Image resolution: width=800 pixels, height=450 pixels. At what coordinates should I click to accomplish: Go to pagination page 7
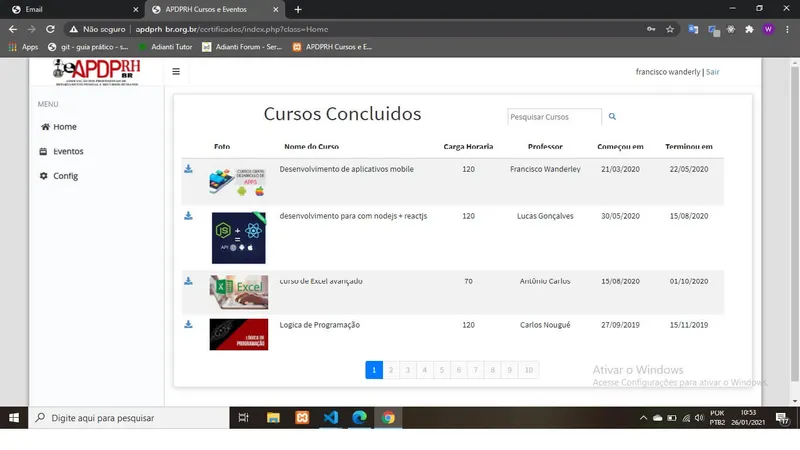tap(476, 370)
